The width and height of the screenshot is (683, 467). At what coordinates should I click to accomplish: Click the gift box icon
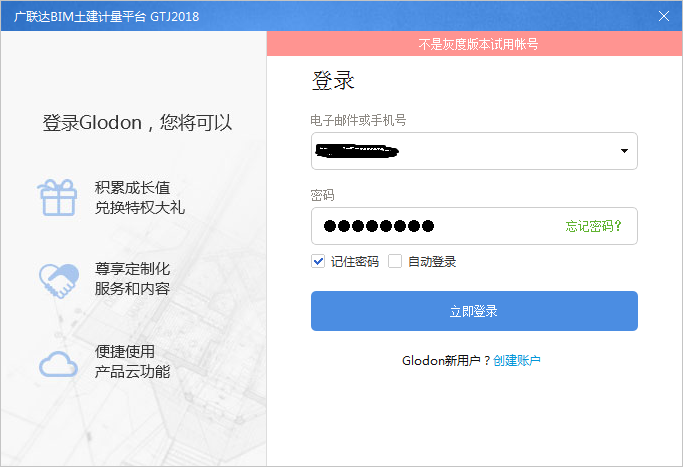pyautogui.click(x=57, y=197)
